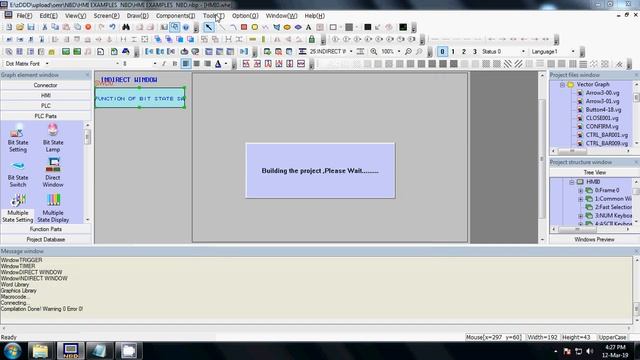The width and height of the screenshot is (640, 360).
Task: Open the 25:INDIRECT window selector dropdown
Action: coord(351,51)
